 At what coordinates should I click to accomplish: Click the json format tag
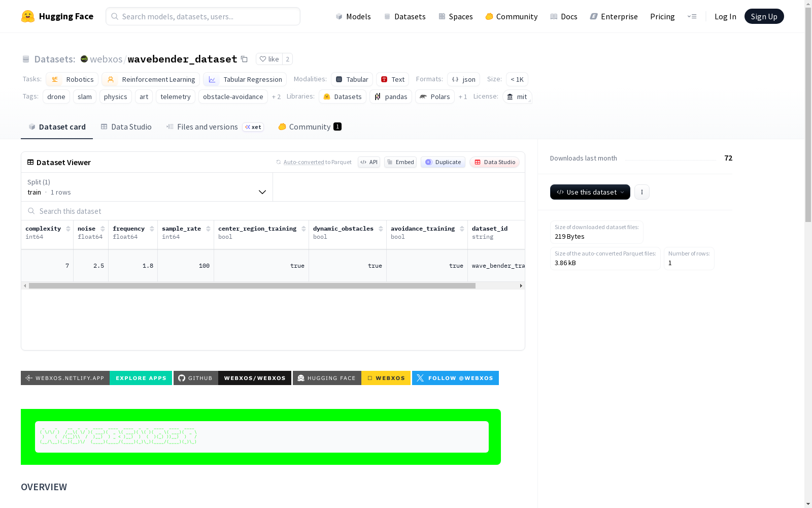464,79
